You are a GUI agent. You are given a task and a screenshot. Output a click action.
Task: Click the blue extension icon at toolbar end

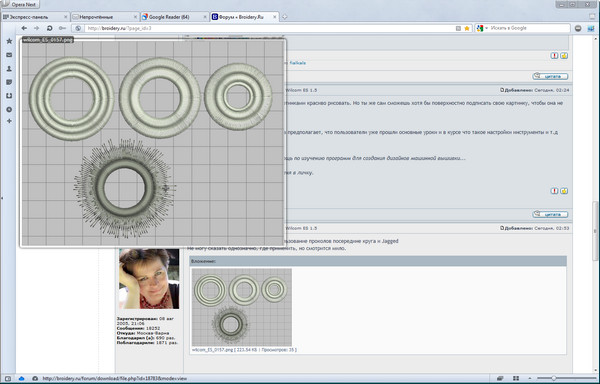(591, 28)
